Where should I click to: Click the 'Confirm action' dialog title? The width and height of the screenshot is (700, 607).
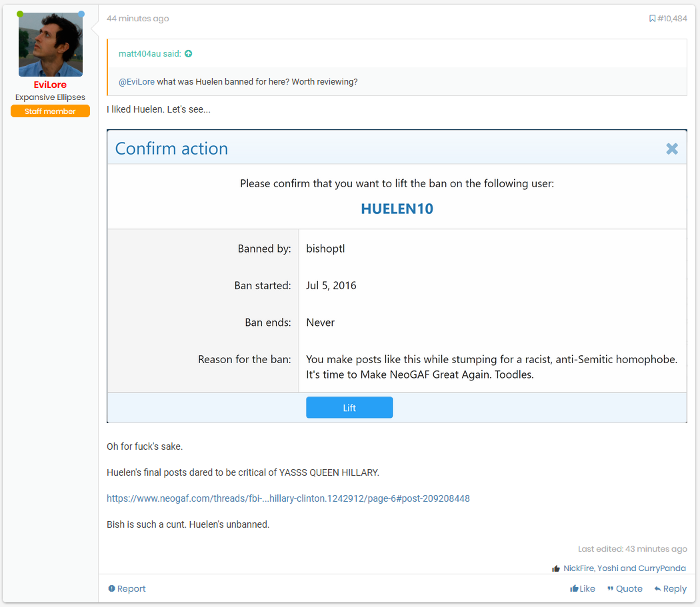pos(171,149)
